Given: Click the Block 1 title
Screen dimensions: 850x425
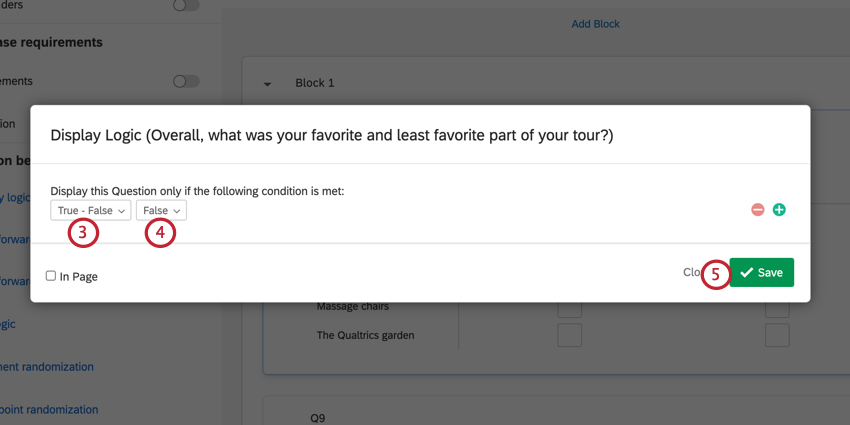Looking at the screenshot, I should 315,83.
